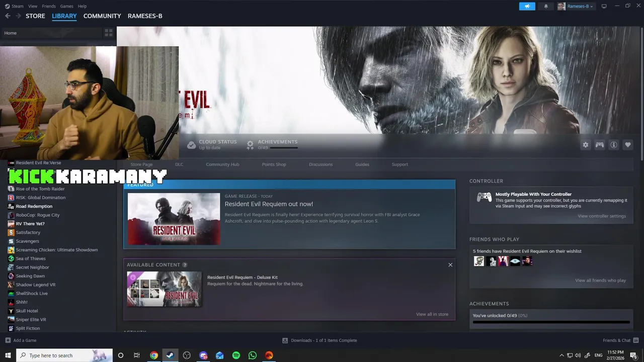Toggle library grid view icon
This screenshot has width=644, height=362.
108,33
